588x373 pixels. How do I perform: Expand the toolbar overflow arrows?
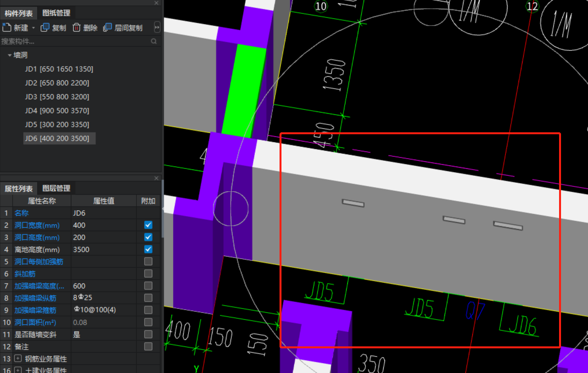click(157, 27)
